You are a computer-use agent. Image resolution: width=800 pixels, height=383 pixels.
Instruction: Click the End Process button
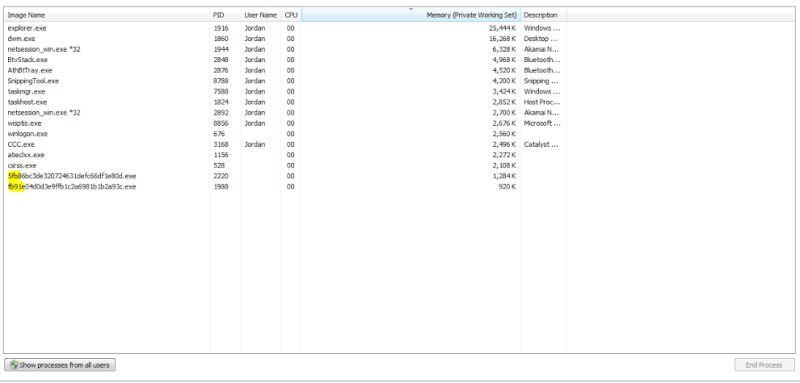coord(764,365)
